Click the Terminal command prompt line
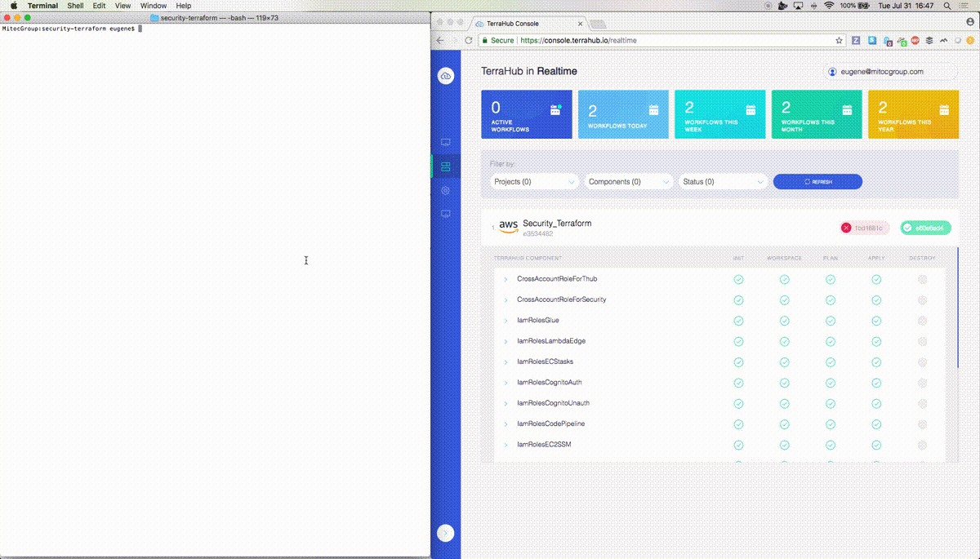This screenshot has height=559, width=980. pyautogui.click(x=72, y=28)
